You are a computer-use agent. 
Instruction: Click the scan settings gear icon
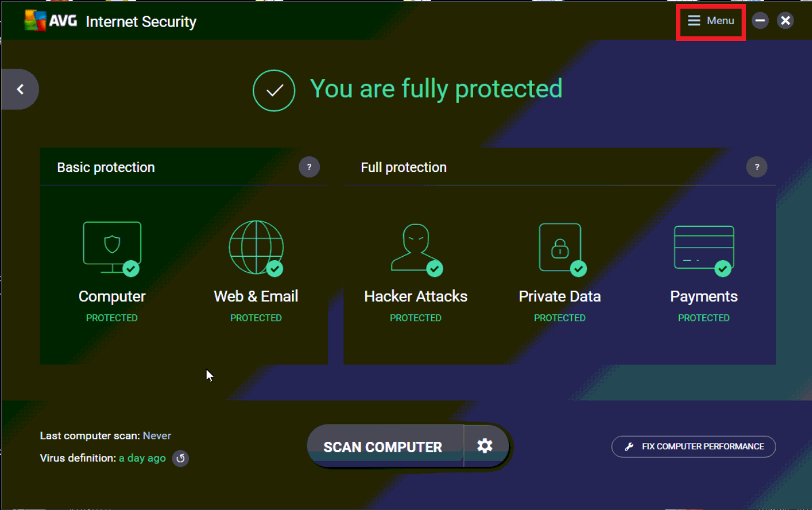[485, 445]
